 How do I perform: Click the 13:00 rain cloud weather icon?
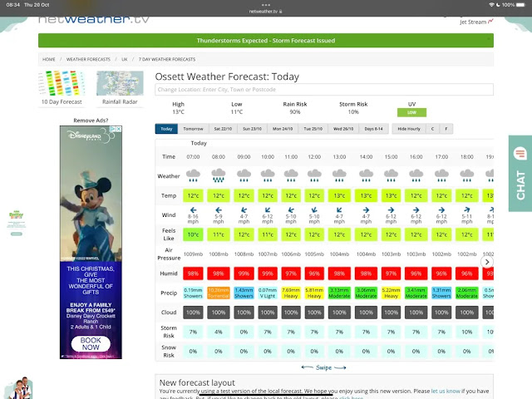(x=339, y=175)
